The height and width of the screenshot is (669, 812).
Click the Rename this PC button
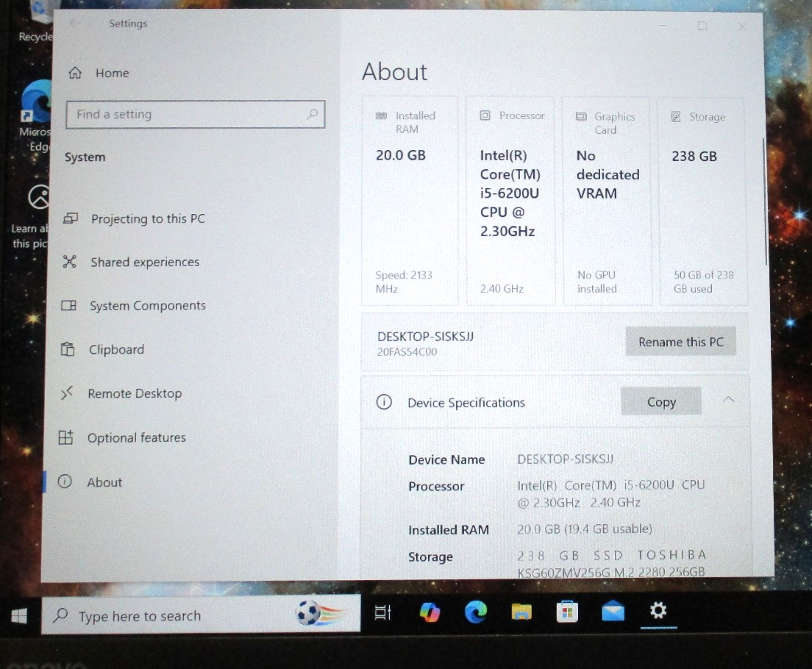click(x=680, y=342)
